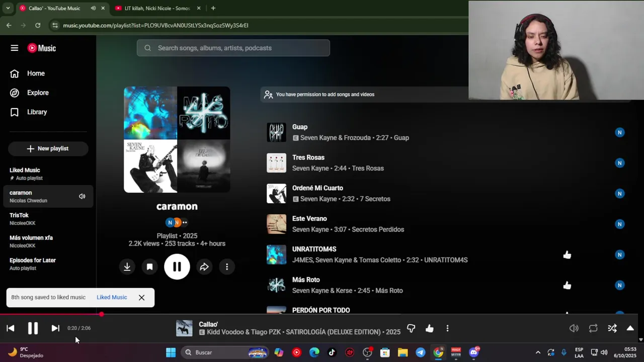Play the song Más Roto
Viewport: 644px width, 362px height.
pyautogui.click(x=306, y=280)
